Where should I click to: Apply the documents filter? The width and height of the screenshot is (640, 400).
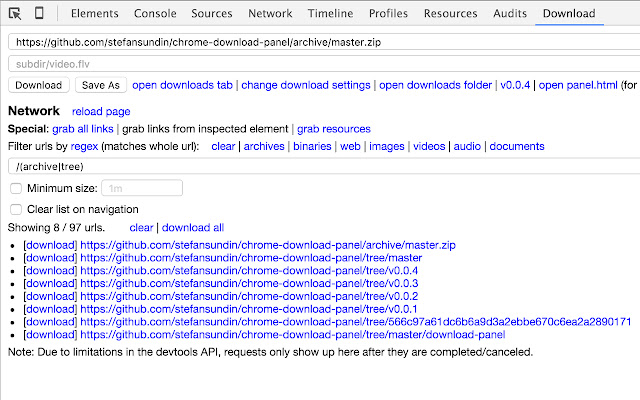coord(517,146)
